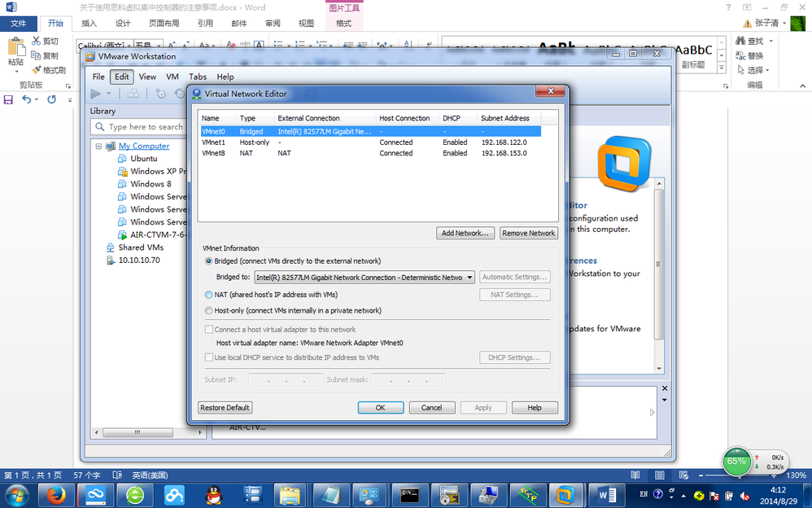Click the Shared VMs icon in Library
This screenshot has height=508, width=812.
[x=111, y=247]
